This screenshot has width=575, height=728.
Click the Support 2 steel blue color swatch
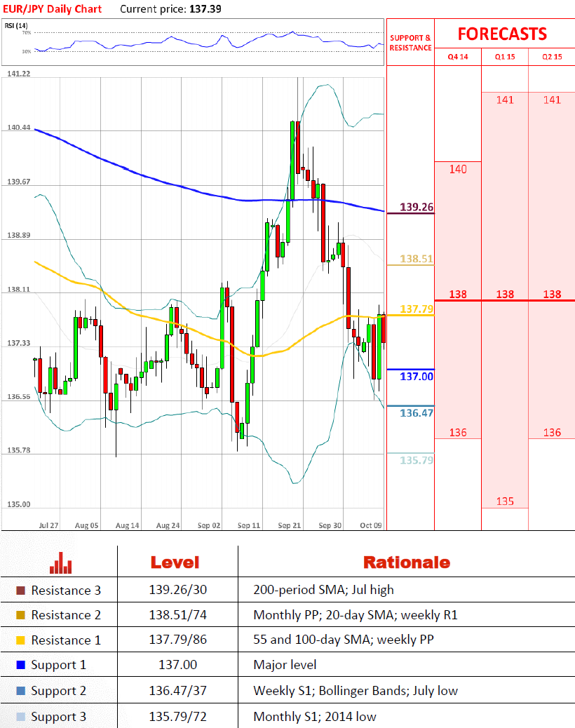tap(20, 691)
